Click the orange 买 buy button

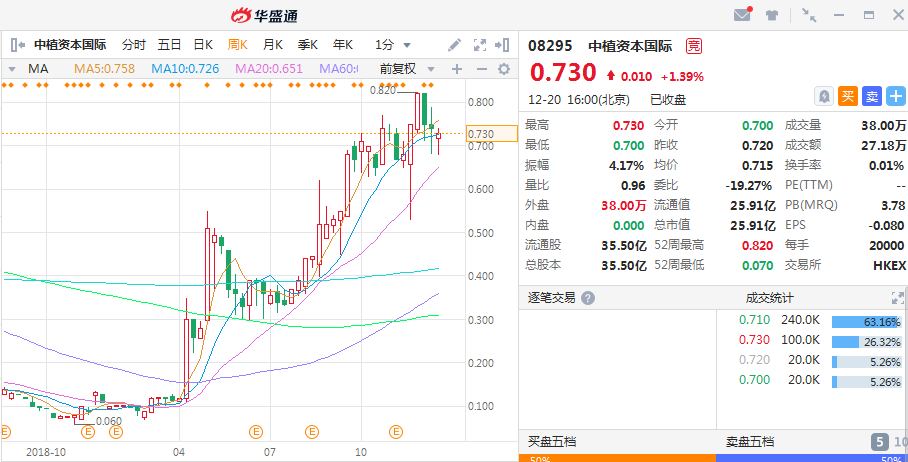(847, 96)
